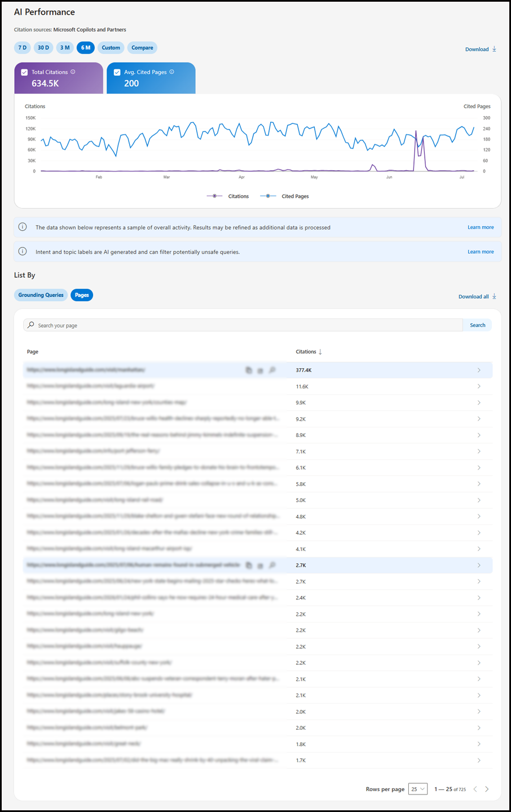Toggle the Citations series in the chart legend
This screenshot has height=812, width=511.
point(228,196)
